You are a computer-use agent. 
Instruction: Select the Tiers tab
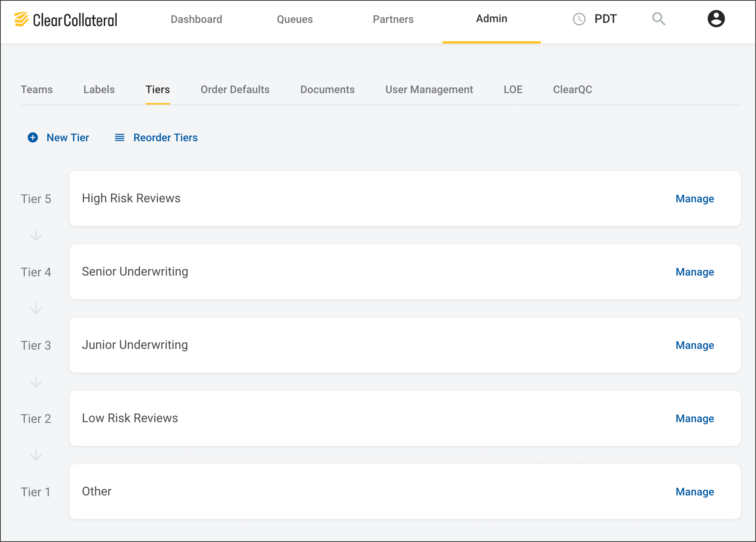[158, 89]
